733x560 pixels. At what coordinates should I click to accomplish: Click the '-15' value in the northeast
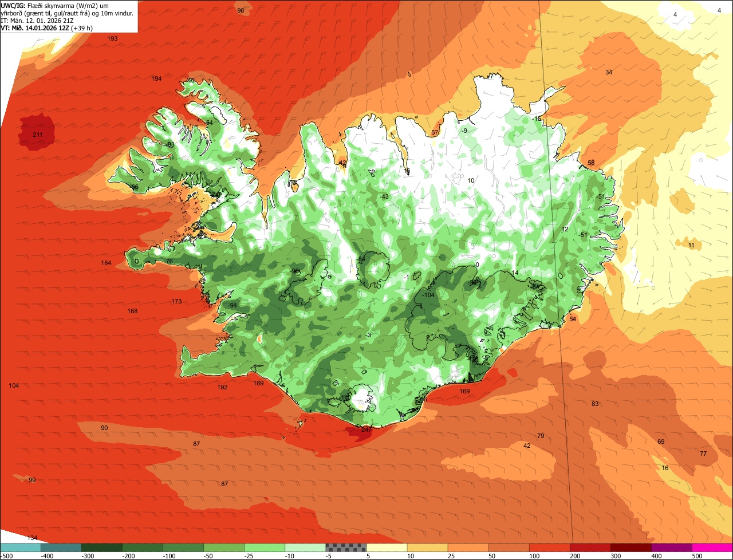536,118
